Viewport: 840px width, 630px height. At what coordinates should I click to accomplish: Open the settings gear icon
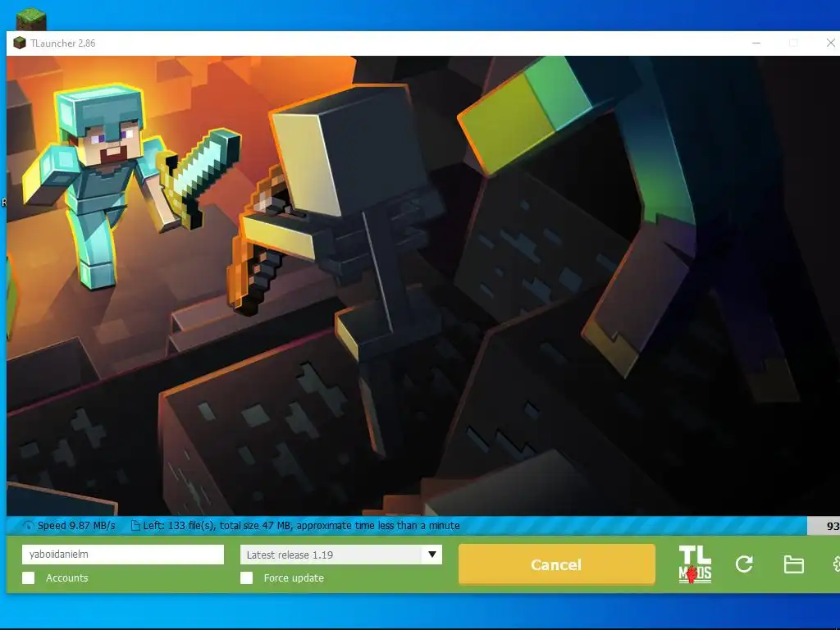(836, 564)
